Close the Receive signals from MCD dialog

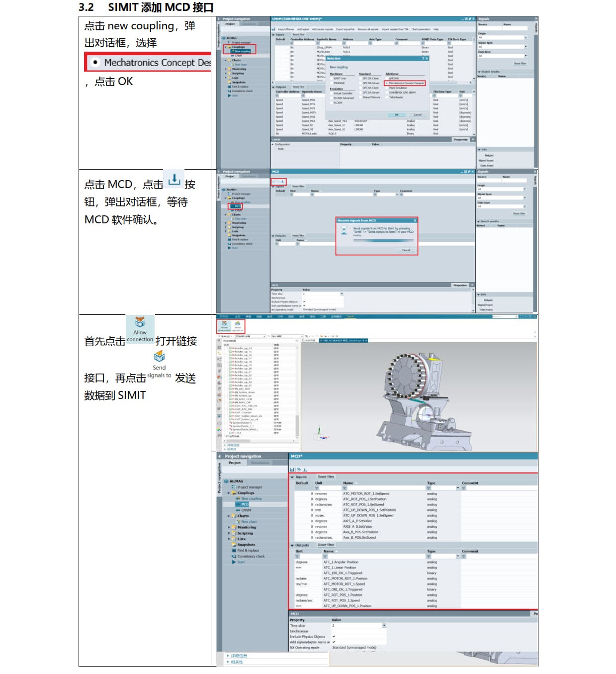(415, 220)
